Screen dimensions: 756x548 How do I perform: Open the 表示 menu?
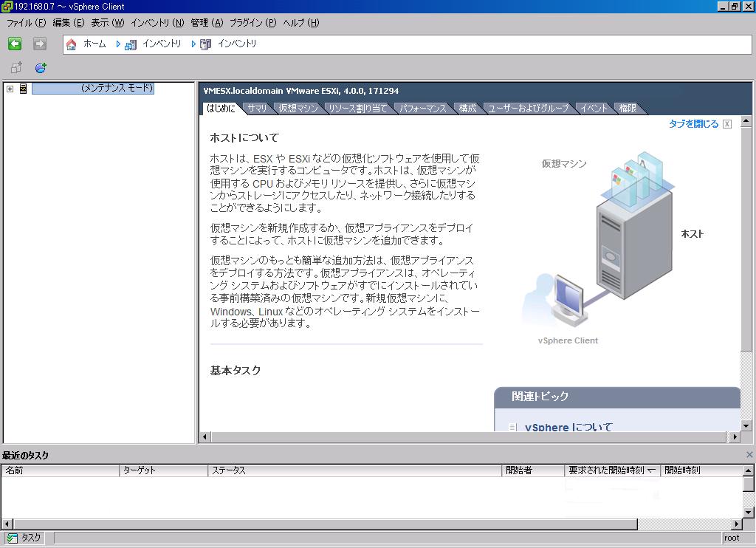point(108,23)
